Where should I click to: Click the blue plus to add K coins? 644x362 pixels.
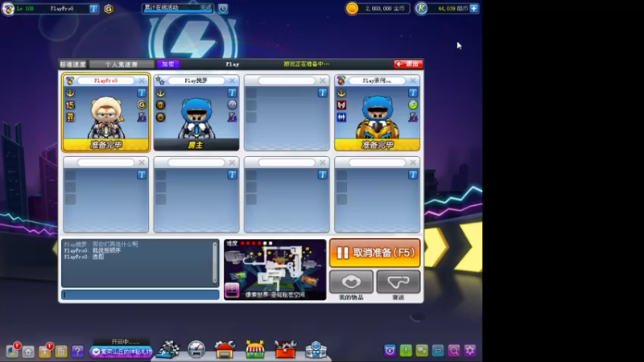pyautogui.click(x=474, y=8)
